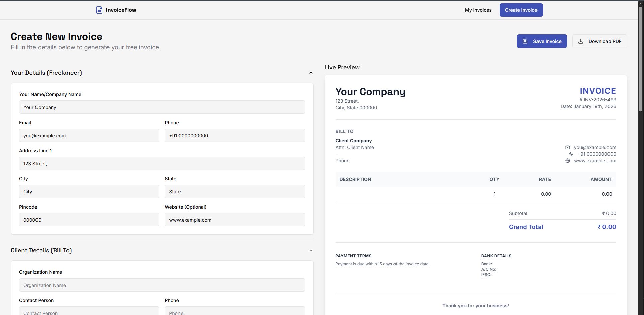Screen dimensions: 644x315
Task: Click the download arrow icon beside Download PDF
Action: click(581, 41)
